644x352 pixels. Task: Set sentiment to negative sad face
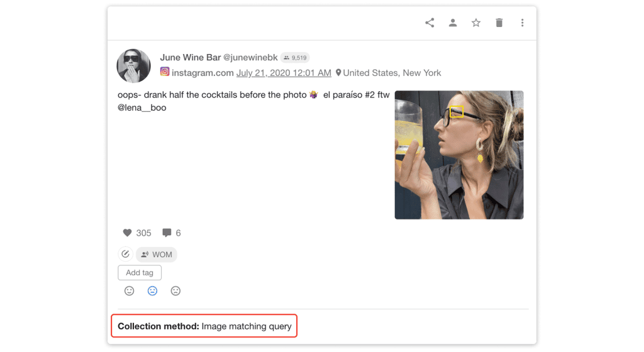[176, 291]
